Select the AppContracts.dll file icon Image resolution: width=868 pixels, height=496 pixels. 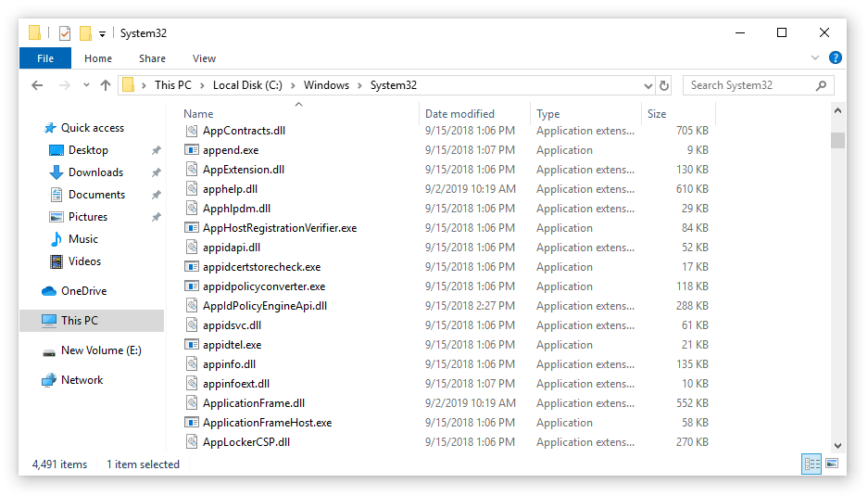[x=192, y=131]
